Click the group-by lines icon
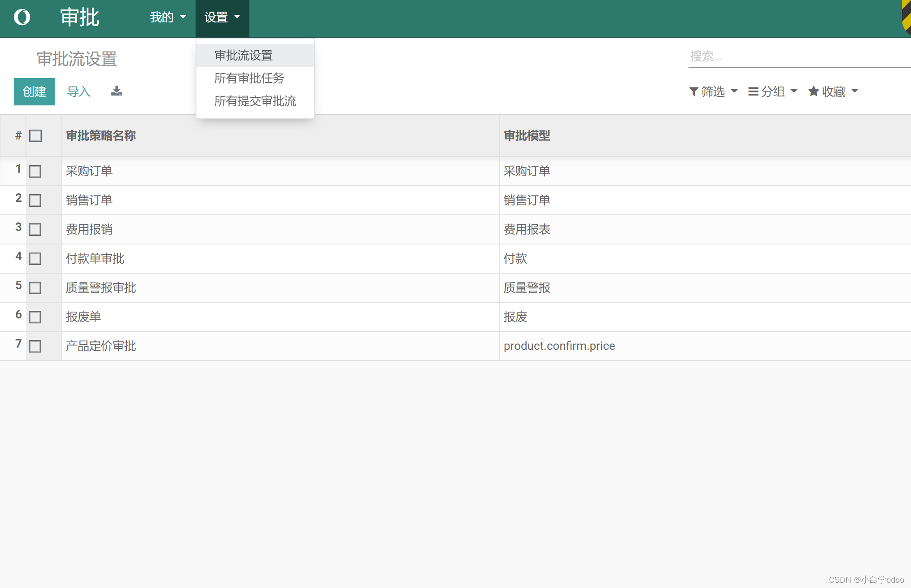Screen dimensions: 911x588 [x=753, y=91]
